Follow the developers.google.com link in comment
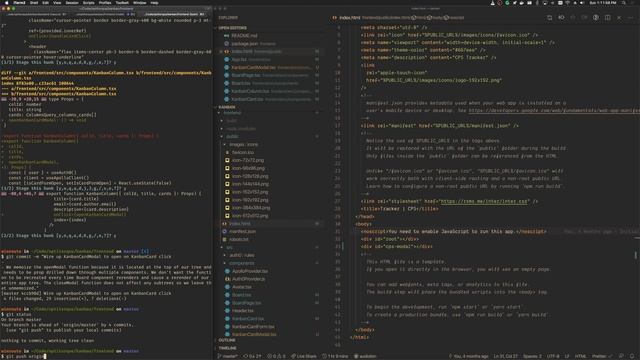Viewport: 640px width, 360px height. click(554, 111)
